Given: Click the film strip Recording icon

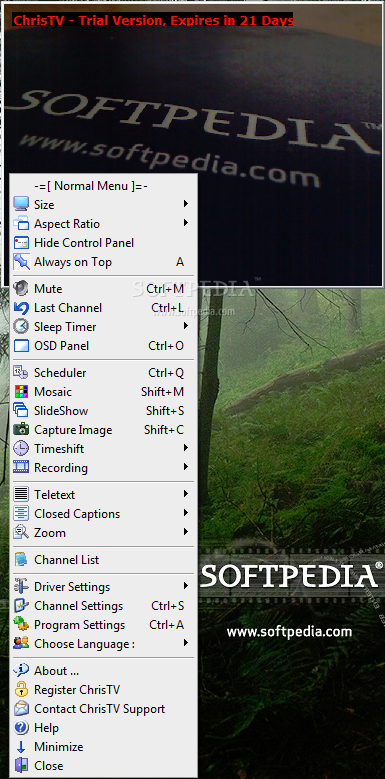Looking at the screenshot, I should click(21, 467).
